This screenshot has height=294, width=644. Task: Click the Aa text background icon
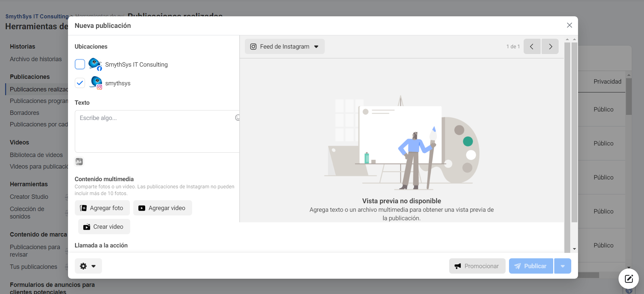click(x=79, y=162)
